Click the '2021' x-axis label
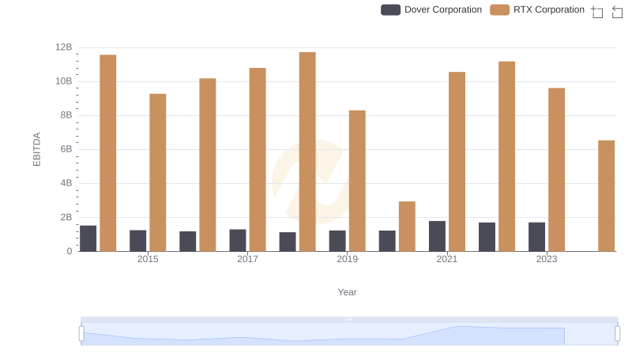Viewport: 632px width, 364px height. [447, 259]
